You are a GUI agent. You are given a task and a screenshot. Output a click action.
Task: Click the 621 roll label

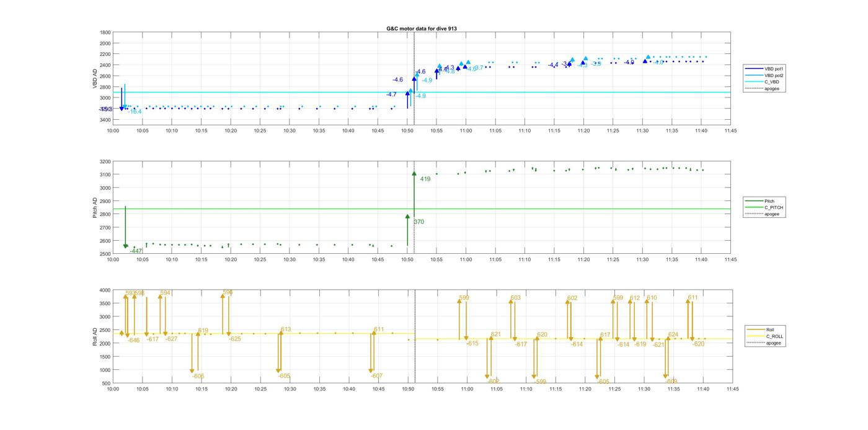click(495, 334)
